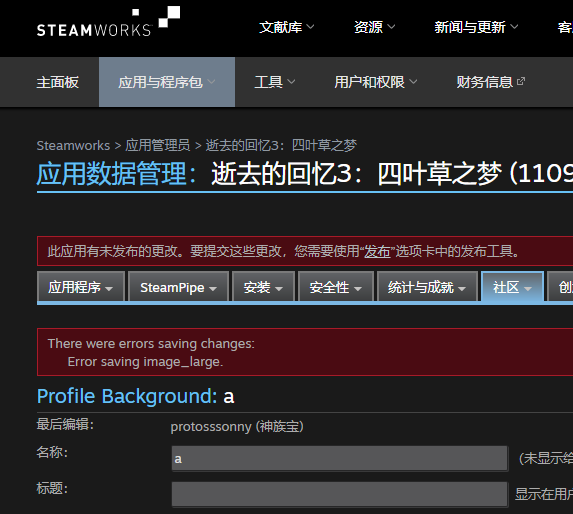Click the external link icon beside 财务信息
The height and width of the screenshot is (514, 573).
(521, 81)
